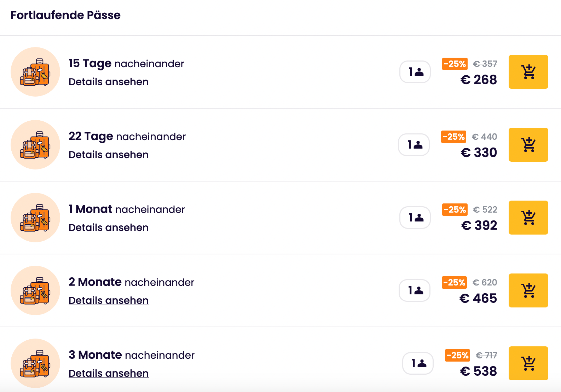Click the luggage icon for 15 Tage
The height and width of the screenshot is (392, 561).
pos(35,72)
